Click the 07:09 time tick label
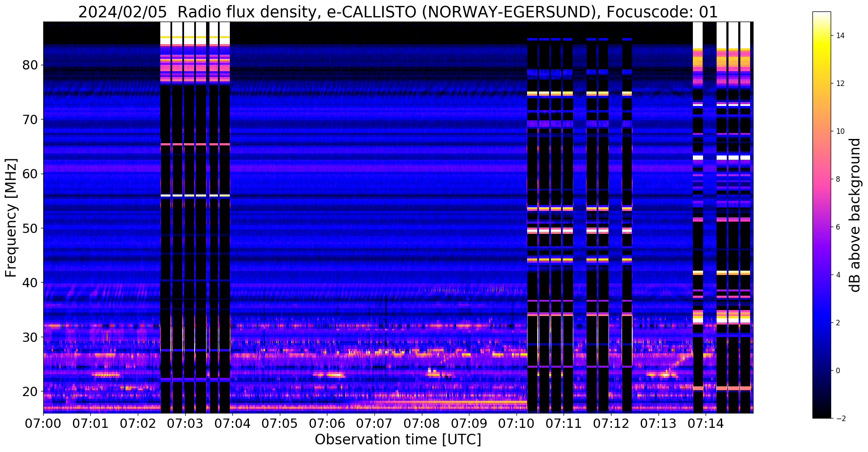The image size is (868, 452). point(469,423)
